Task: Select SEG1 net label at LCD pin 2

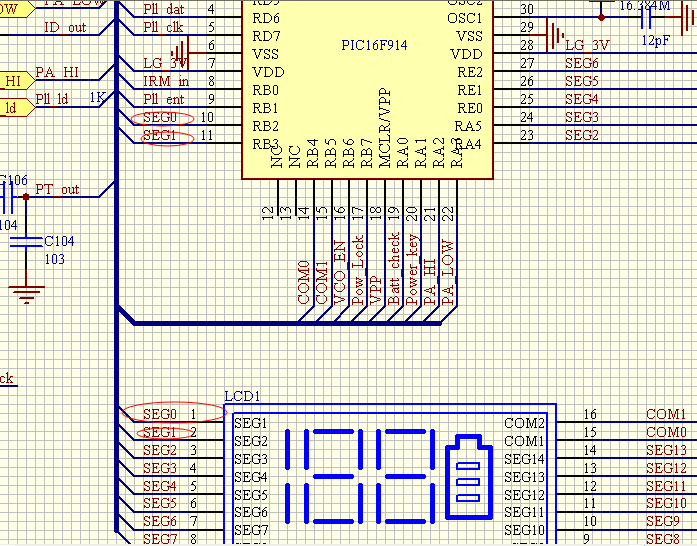Action: point(160,432)
